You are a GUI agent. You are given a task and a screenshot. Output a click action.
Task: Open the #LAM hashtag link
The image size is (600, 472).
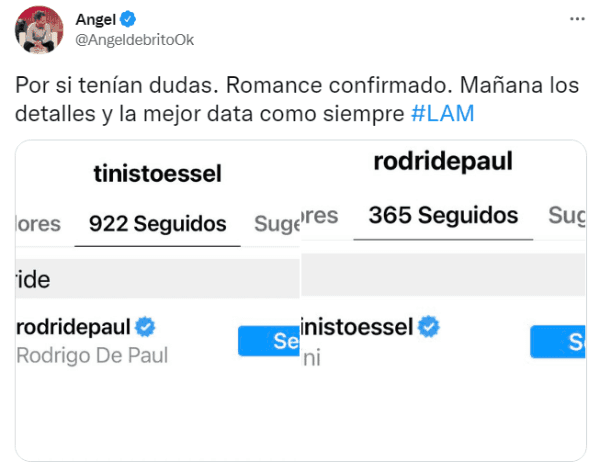coord(442,114)
